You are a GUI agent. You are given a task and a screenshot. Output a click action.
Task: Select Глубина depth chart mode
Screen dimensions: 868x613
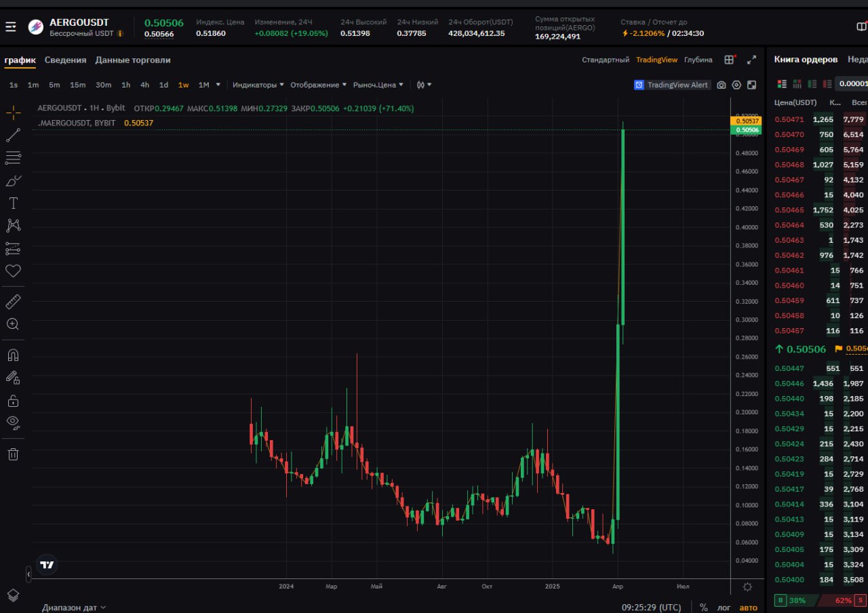(698, 60)
